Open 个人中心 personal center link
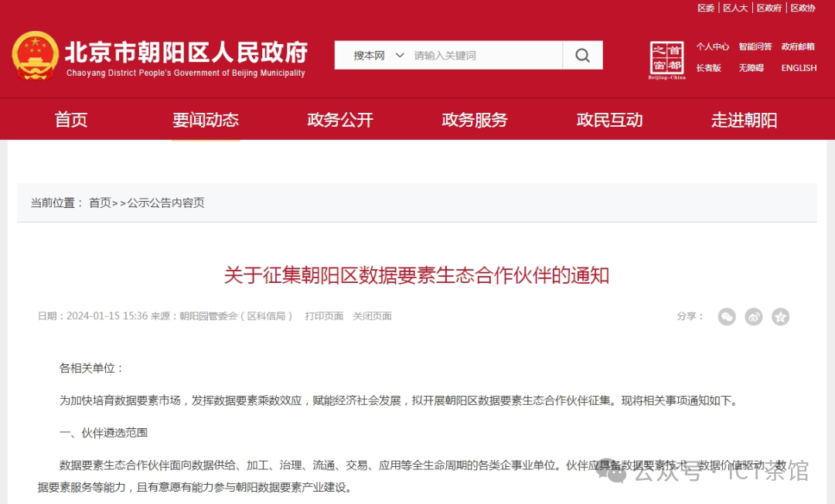 712,46
